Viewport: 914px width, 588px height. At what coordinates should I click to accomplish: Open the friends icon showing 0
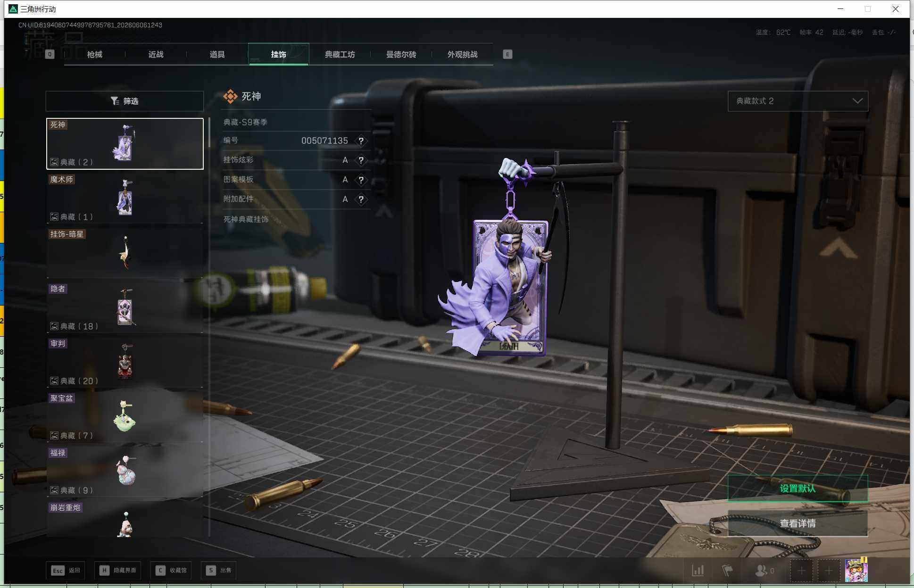764,571
